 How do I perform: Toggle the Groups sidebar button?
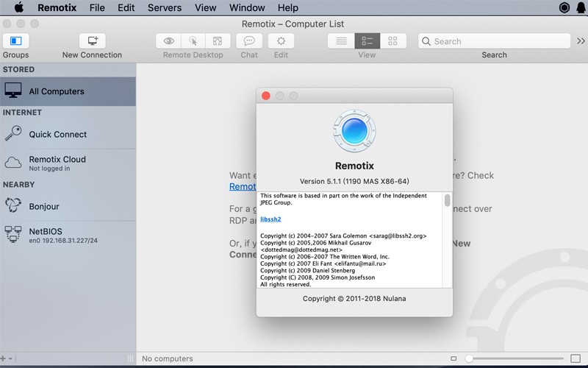coord(15,41)
